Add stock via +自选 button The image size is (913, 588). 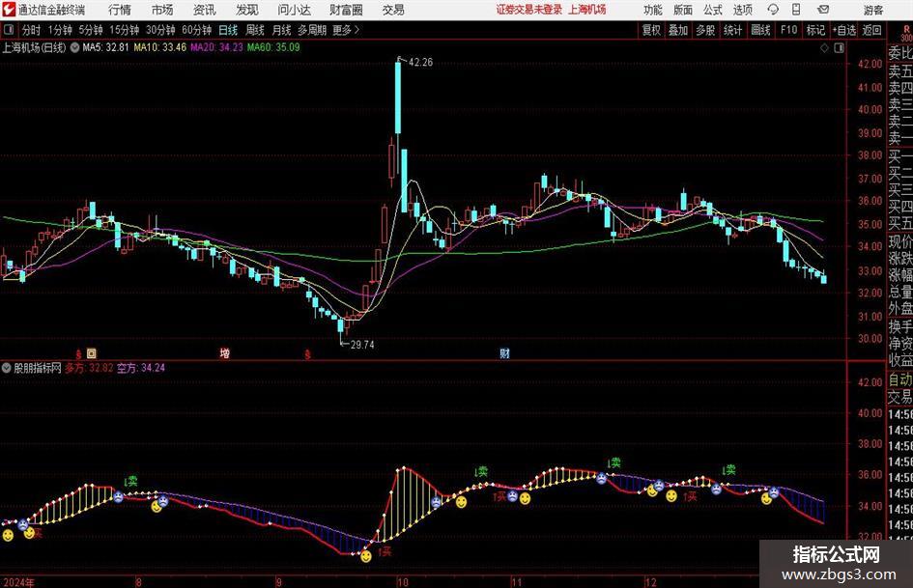click(844, 30)
